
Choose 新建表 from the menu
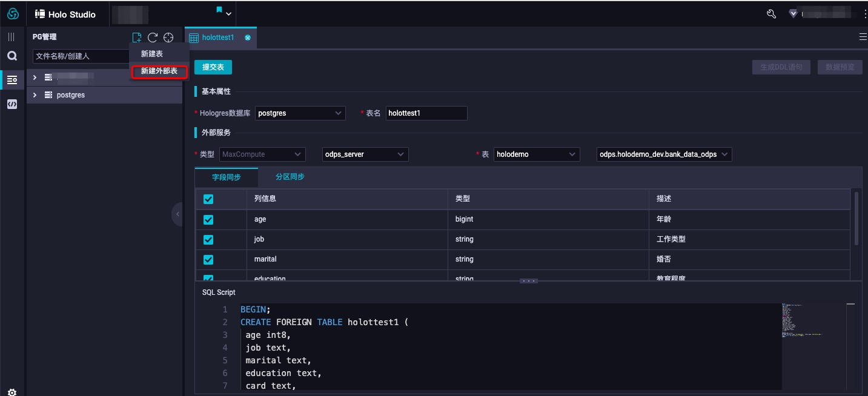tap(152, 54)
